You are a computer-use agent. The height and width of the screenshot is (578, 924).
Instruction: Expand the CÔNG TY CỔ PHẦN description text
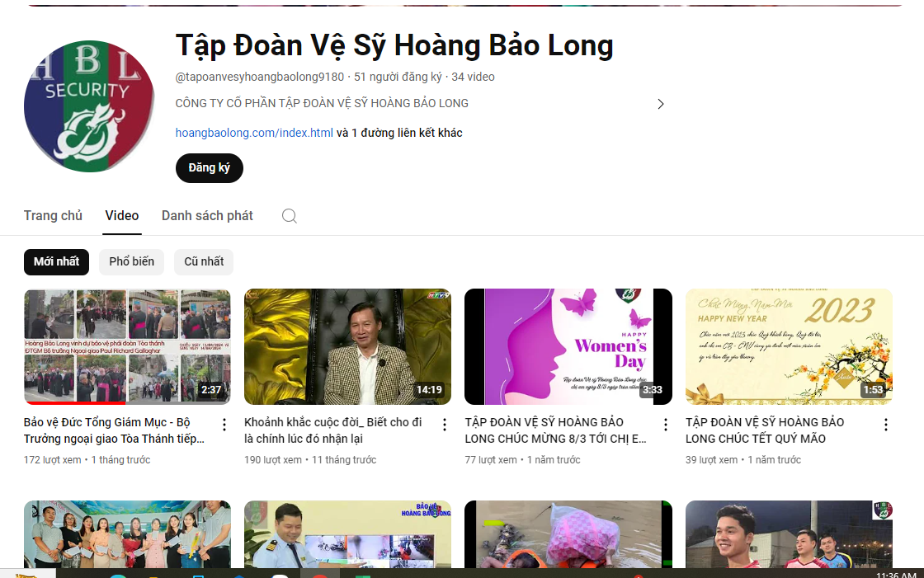(322, 104)
